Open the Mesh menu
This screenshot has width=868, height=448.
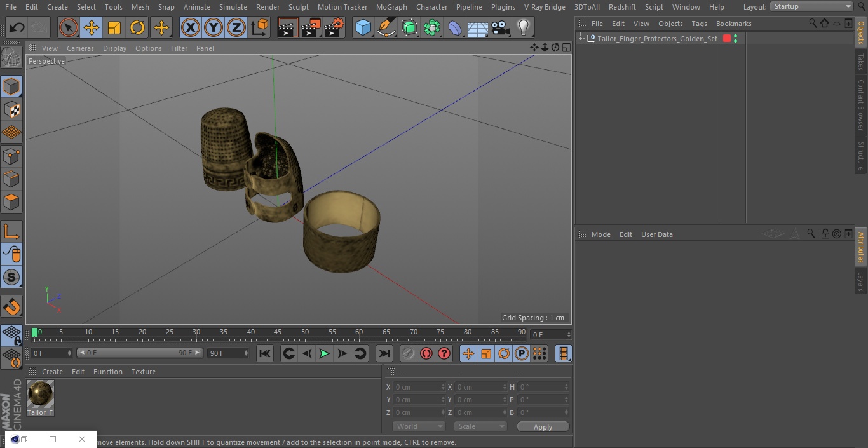point(140,7)
